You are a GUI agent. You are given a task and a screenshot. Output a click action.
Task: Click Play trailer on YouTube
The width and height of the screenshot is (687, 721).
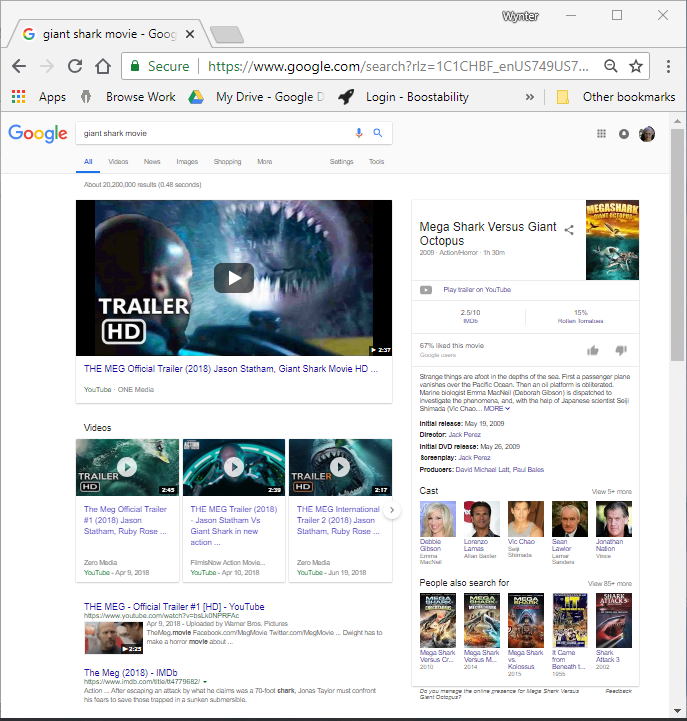pos(477,290)
